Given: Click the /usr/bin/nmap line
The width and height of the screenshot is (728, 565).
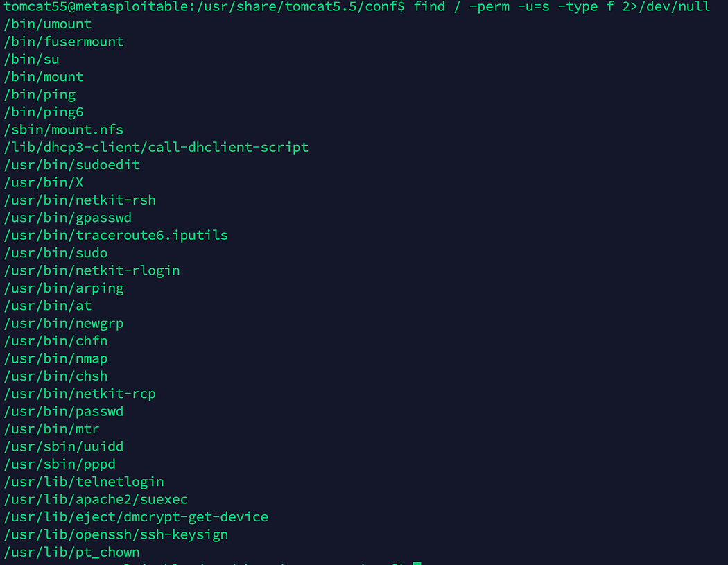Looking at the screenshot, I should (x=55, y=358).
